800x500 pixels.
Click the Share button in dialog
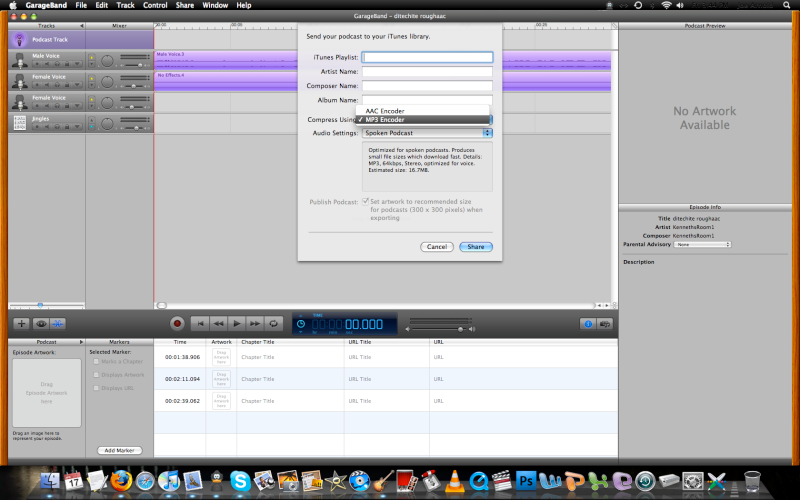[476, 247]
